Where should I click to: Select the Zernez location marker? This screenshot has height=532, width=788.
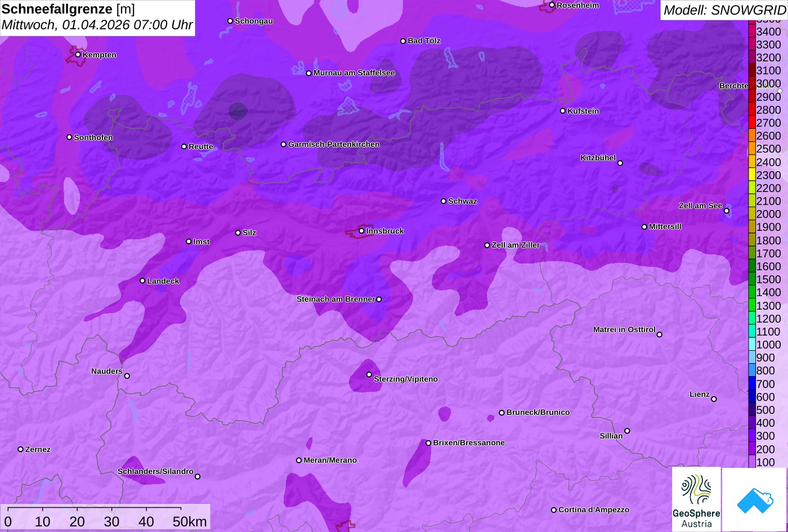[21, 449]
